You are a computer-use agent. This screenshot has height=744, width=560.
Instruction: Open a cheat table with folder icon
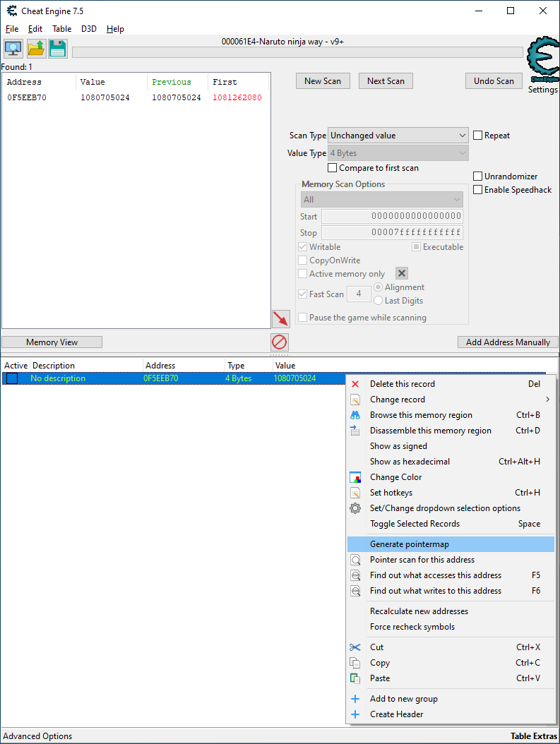point(36,49)
